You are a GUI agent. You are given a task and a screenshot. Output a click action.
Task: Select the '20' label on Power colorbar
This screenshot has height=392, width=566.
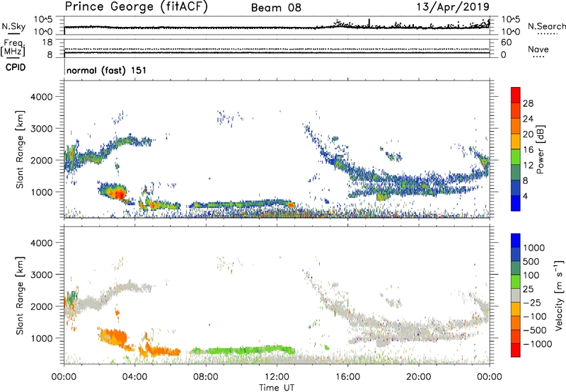click(528, 134)
